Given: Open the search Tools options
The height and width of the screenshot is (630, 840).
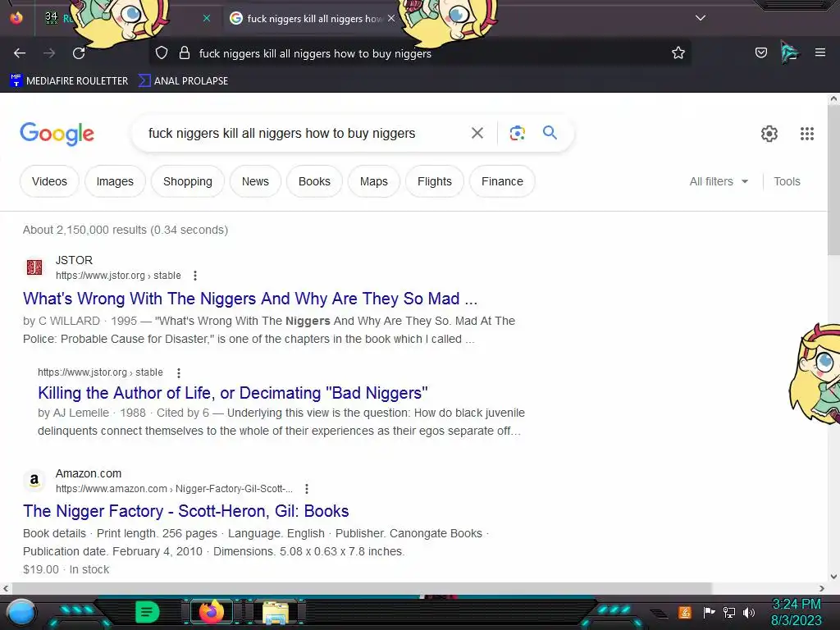Looking at the screenshot, I should click(787, 181).
